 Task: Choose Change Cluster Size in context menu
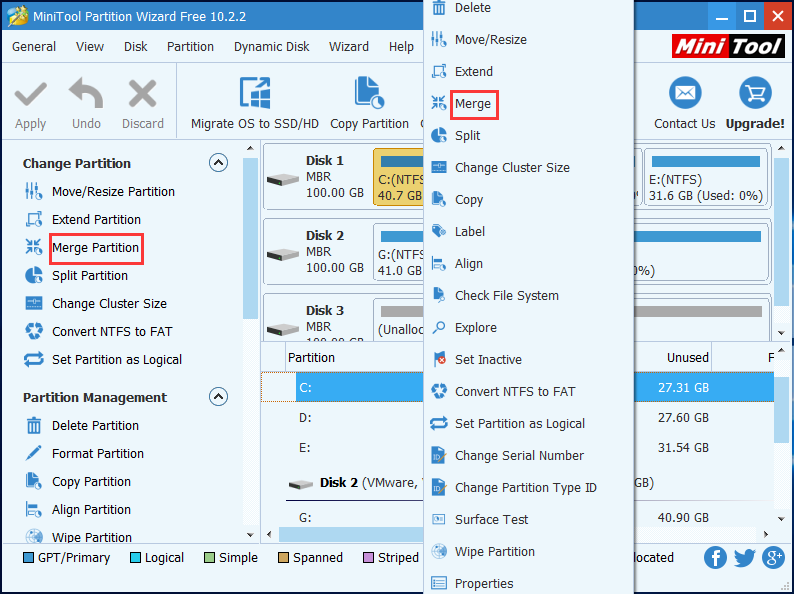coord(528,168)
